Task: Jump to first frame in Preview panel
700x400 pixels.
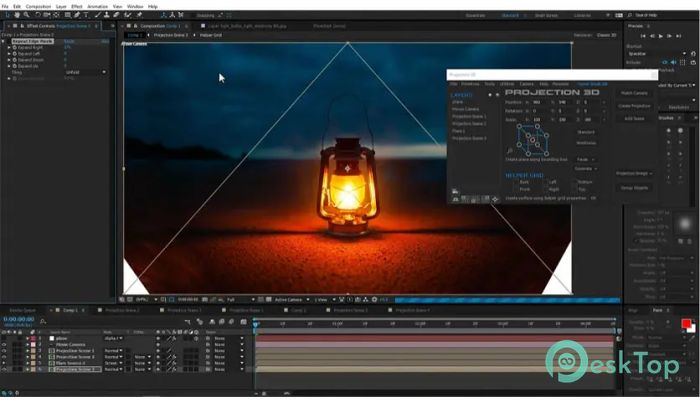Action: tap(643, 36)
